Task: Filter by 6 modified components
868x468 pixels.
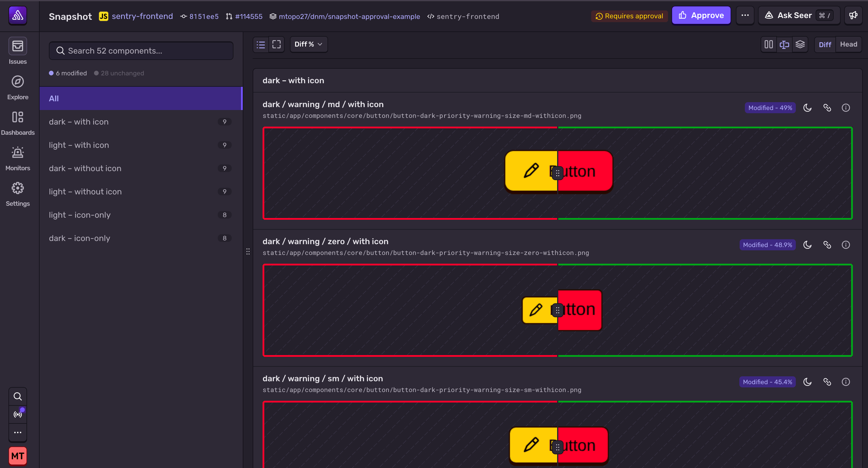Action: pos(68,73)
